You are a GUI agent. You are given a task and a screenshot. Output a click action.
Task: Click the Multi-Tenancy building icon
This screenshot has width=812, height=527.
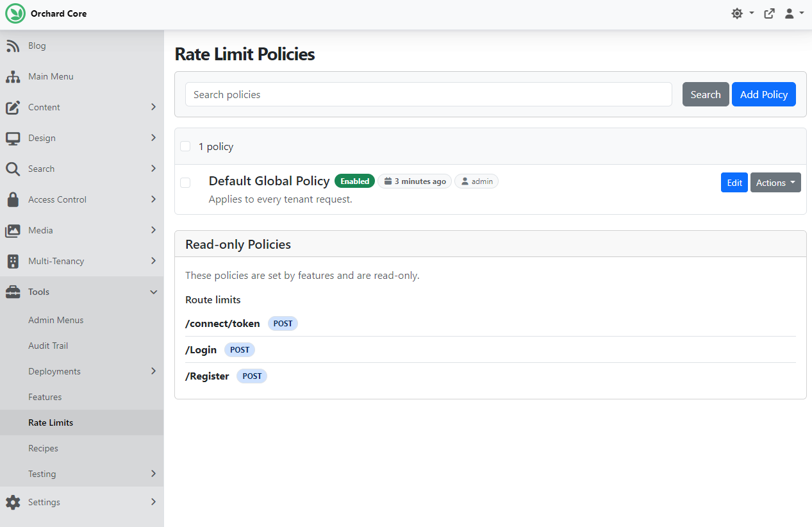click(13, 262)
